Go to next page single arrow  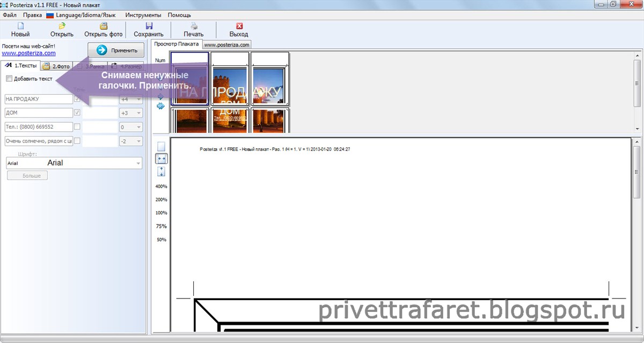pyautogui.click(x=160, y=96)
